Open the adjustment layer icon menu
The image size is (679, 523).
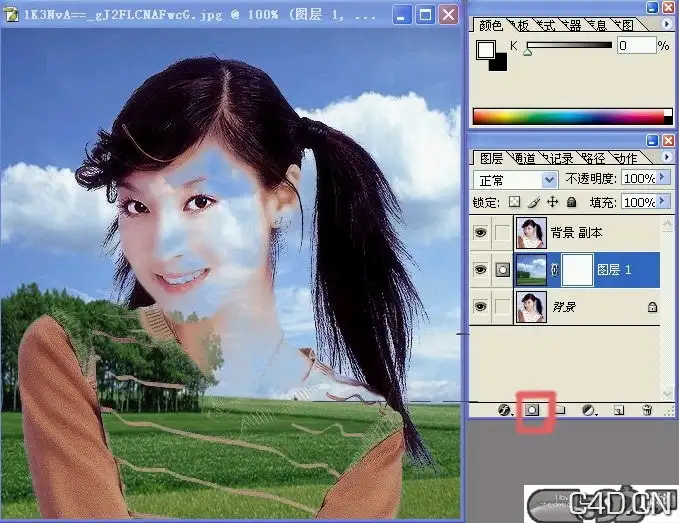coord(589,410)
